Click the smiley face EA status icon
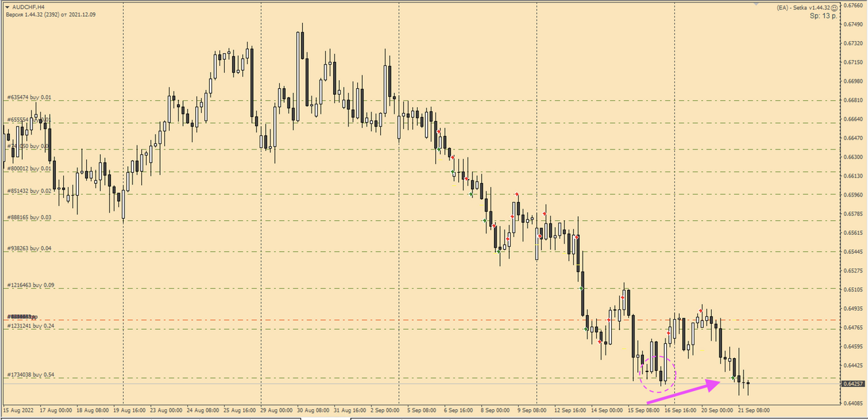This screenshot has width=868, height=420. point(834,7)
